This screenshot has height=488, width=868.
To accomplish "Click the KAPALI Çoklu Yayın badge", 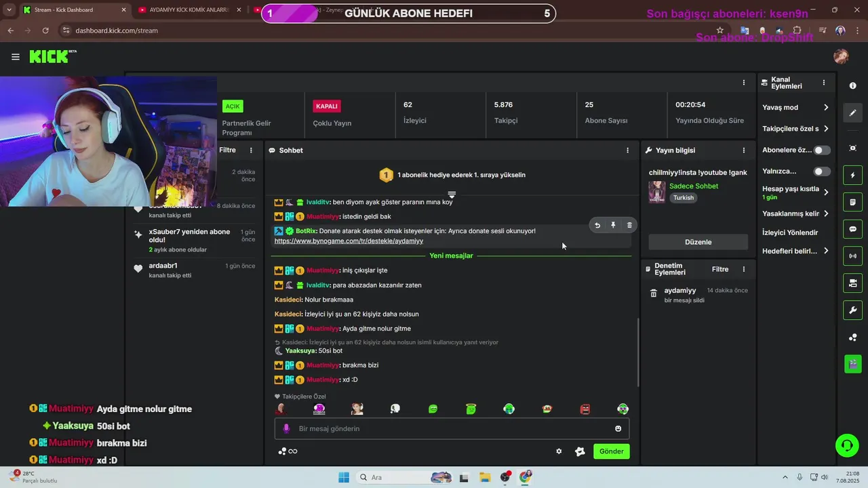I will 326,106.
